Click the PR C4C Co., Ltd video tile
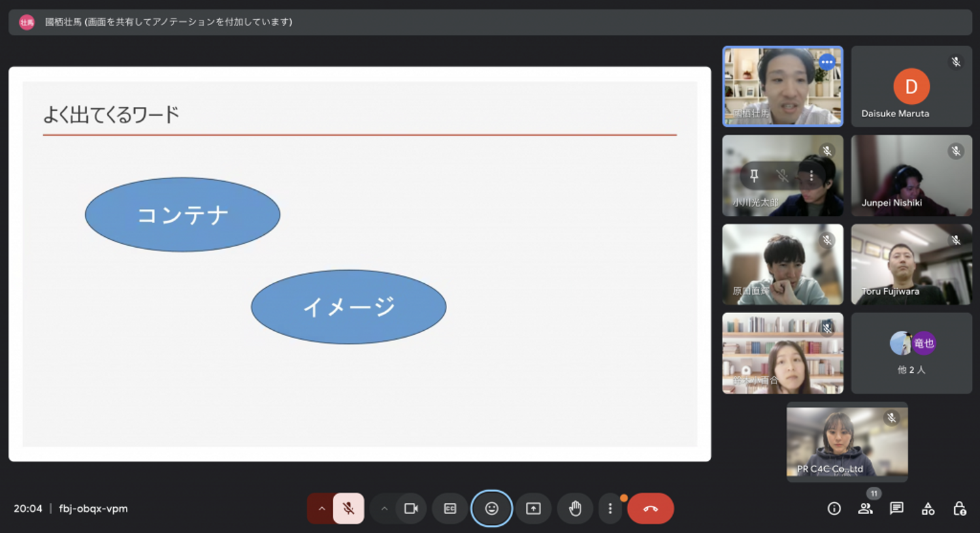Viewport: 980px width, 533px height. 847,442
